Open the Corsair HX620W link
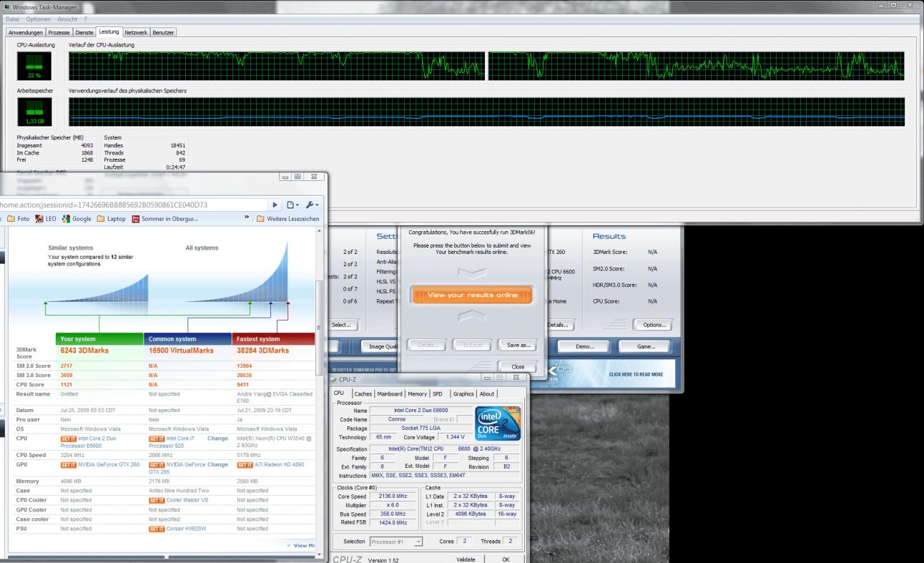Viewport: 924px width, 563px height. pos(186,529)
